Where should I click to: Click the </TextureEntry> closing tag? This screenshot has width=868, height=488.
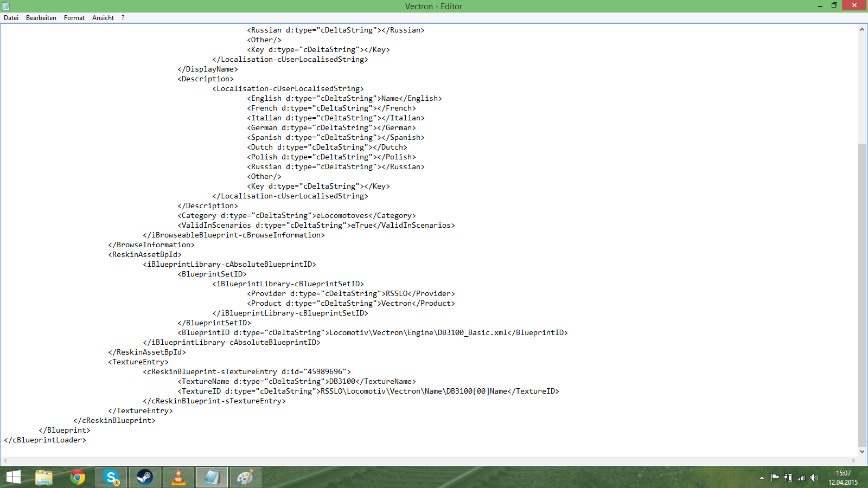coord(141,411)
